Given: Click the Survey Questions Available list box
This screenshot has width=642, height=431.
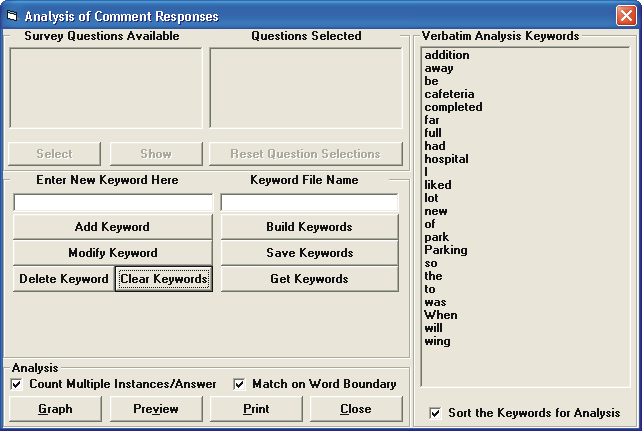Looking at the screenshot, I should (106, 88).
